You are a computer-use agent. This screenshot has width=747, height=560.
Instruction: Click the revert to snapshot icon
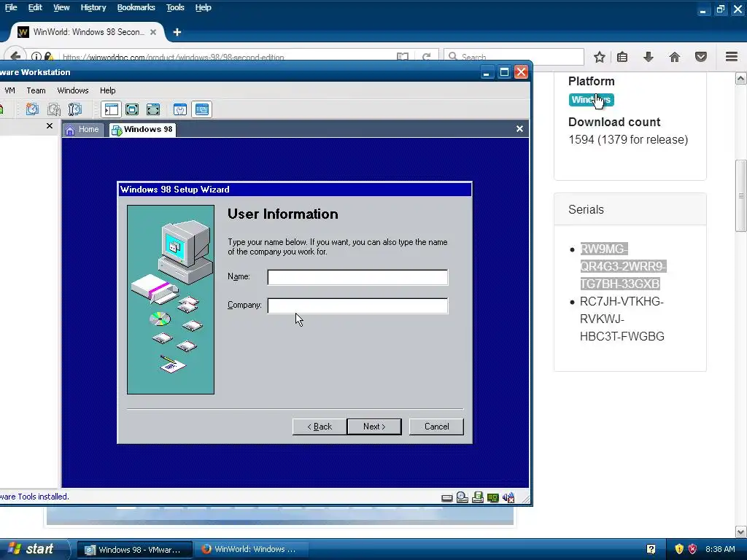click(54, 109)
